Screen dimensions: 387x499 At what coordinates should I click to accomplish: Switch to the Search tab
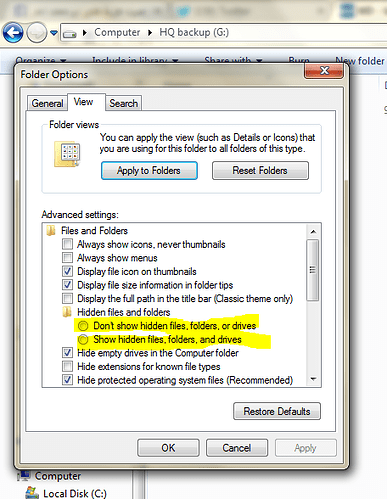[124, 103]
